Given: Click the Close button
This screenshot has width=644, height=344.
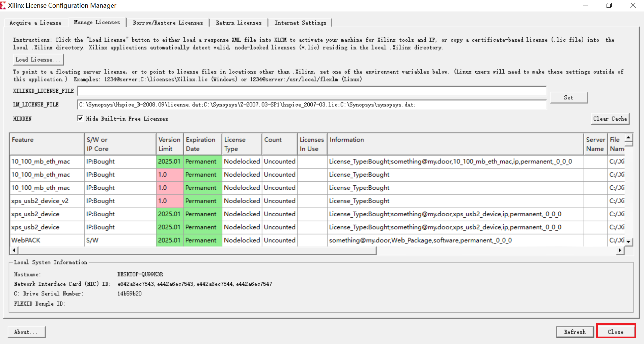Looking at the screenshot, I should pos(616,332).
